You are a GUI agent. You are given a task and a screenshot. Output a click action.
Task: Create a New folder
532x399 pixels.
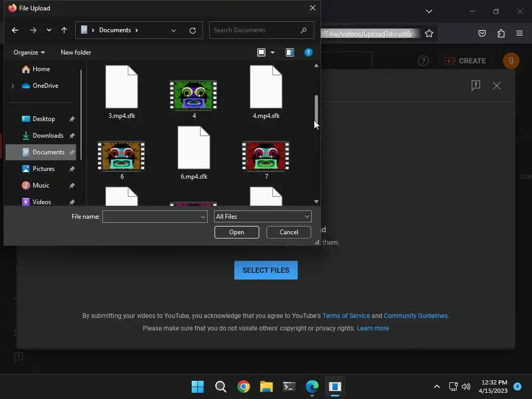(76, 52)
